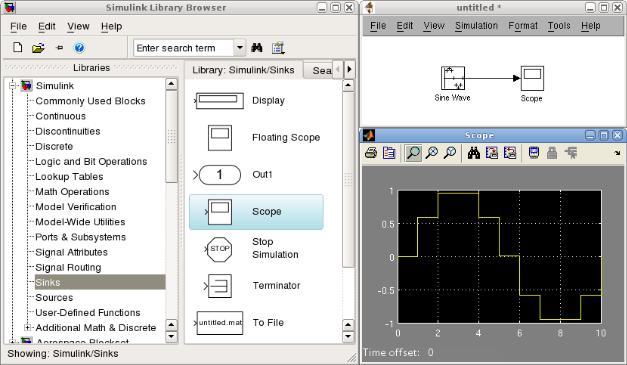Select the Zoom tool in Scope toolbar
The width and height of the screenshot is (627, 365).
413,153
